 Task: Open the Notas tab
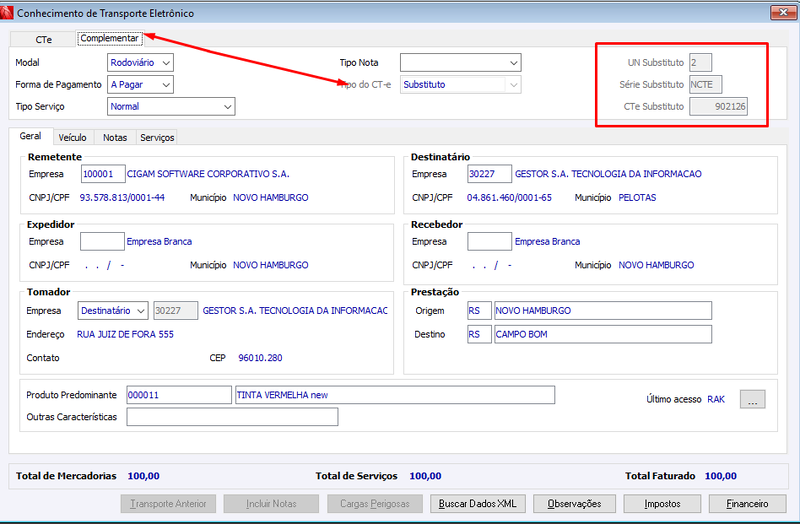point(115,138)
